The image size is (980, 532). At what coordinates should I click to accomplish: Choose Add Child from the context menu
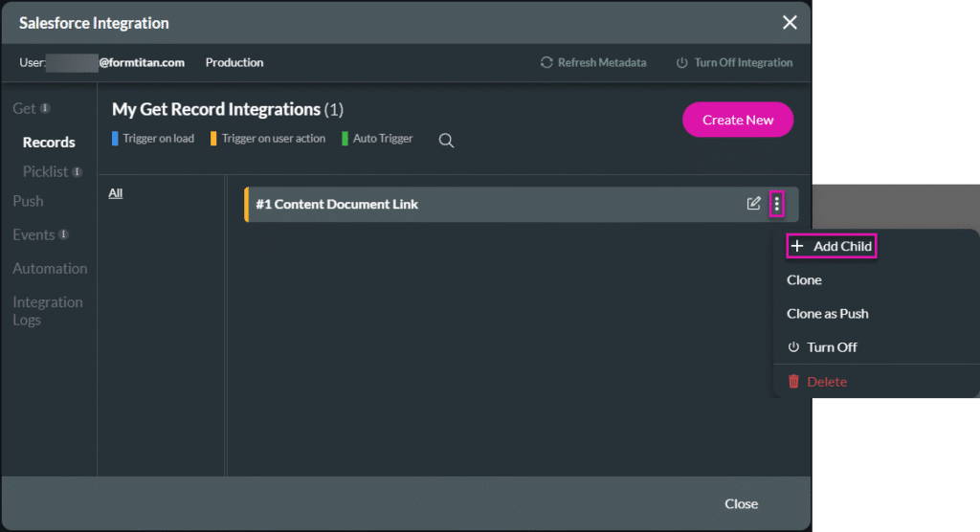pyautogui.click(x=832, y=246)
